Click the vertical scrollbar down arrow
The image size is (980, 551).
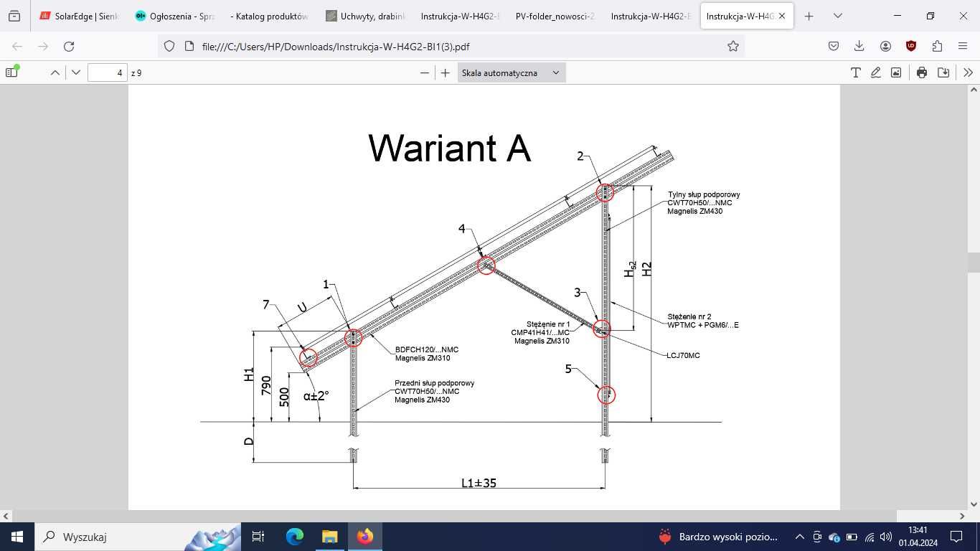coord(974,504)
